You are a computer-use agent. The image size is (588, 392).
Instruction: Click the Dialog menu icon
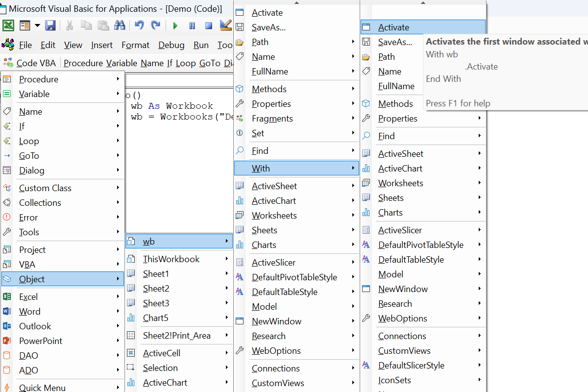[x=7, y=170]
